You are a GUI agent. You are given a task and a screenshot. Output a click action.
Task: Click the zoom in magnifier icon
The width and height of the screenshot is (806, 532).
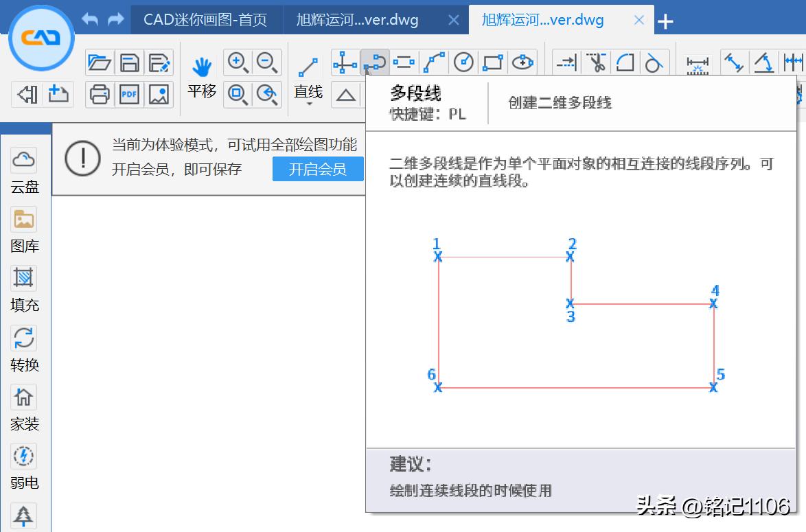tap(238, 61)
